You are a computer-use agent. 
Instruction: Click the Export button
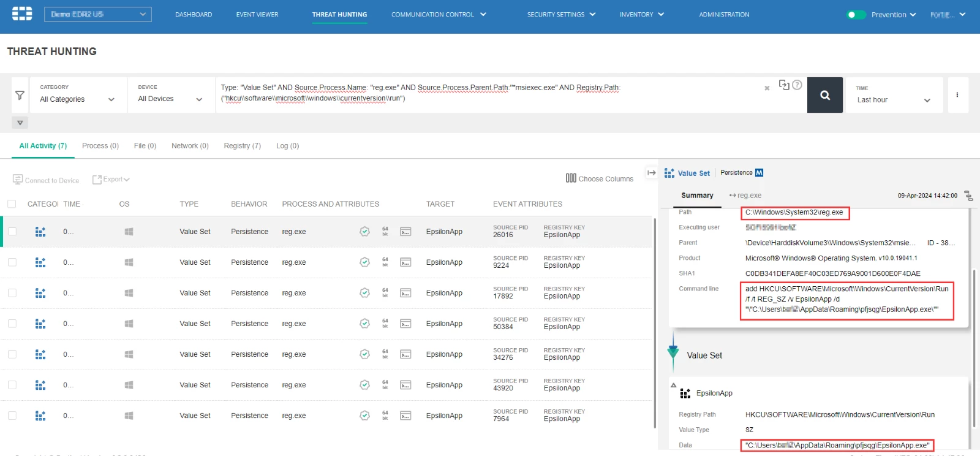[111, 180]
